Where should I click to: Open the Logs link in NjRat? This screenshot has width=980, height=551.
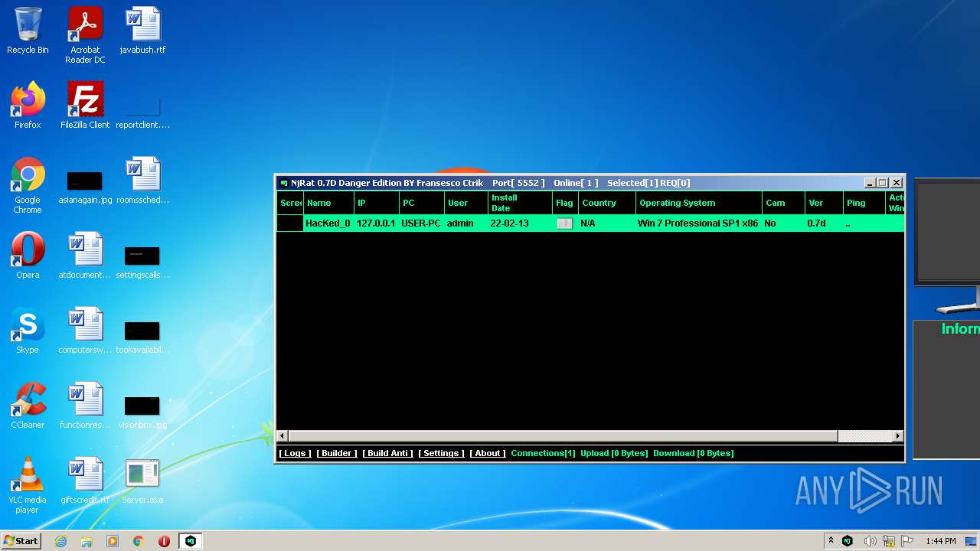point(295,453)
